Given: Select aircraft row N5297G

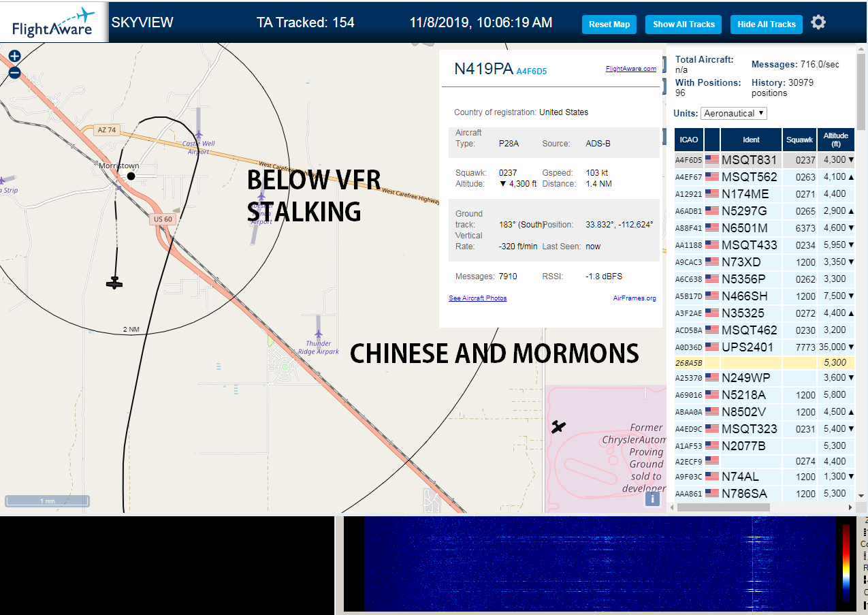Looking at the screenshot, I should coord(765,211).
